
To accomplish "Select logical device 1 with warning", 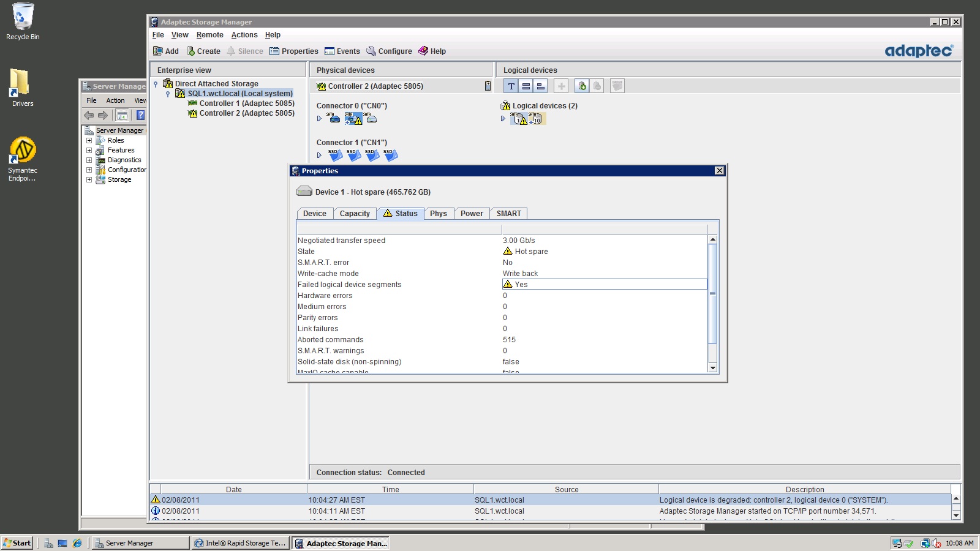I will click(x=519, y=118).
